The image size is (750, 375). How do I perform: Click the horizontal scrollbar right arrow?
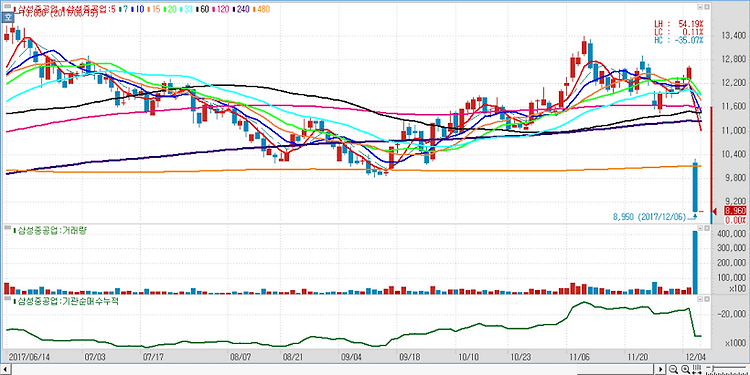pyautogui.click(x=661, y=369)
